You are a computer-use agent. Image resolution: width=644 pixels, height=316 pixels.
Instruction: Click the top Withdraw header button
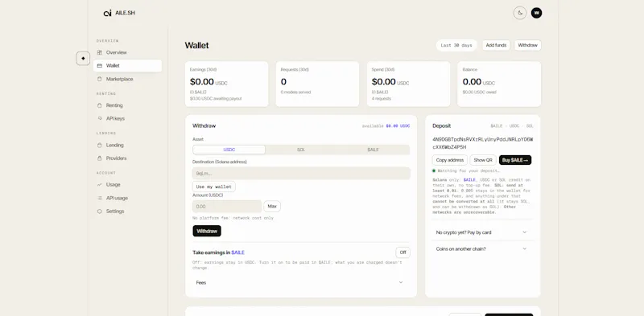coord(528,45)
